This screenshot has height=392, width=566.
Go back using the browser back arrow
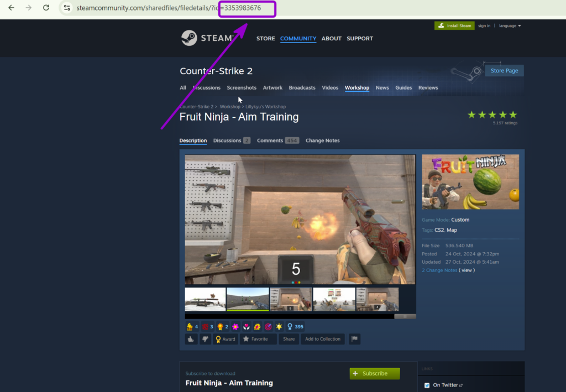(x=11, y=8)
